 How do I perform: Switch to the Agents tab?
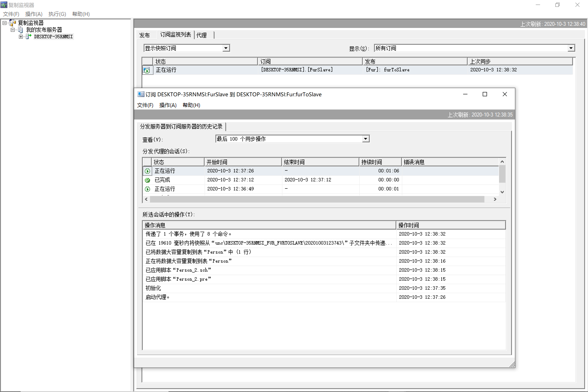(x=202, y=35)
